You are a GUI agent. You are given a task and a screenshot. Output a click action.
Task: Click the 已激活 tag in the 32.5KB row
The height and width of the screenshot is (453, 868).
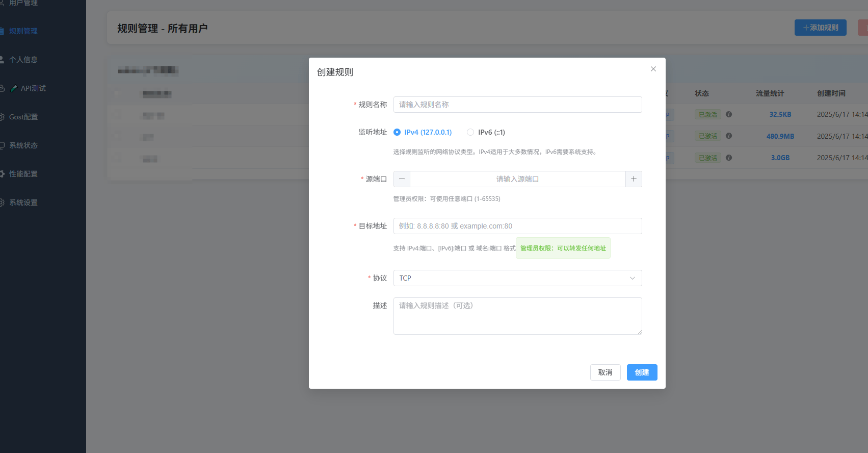(x=708, y=114)
